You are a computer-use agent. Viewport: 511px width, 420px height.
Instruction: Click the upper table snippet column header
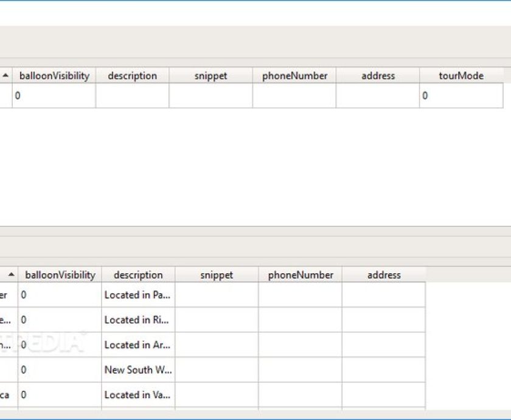[x=211, y=75]
